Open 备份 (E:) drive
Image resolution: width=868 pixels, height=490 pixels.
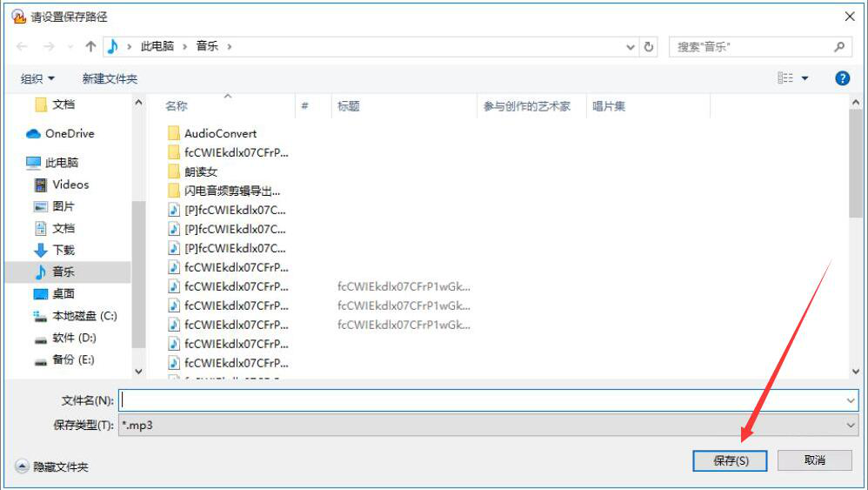click(64, 360)
